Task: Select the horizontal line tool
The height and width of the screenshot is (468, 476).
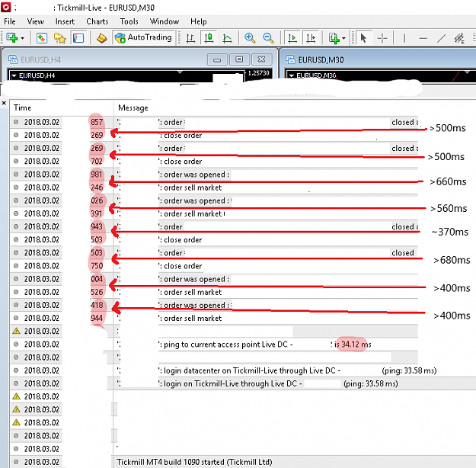Action: point(423,38)
